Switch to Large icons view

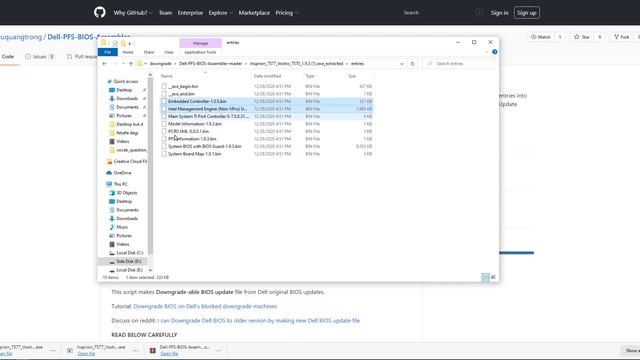493,277
